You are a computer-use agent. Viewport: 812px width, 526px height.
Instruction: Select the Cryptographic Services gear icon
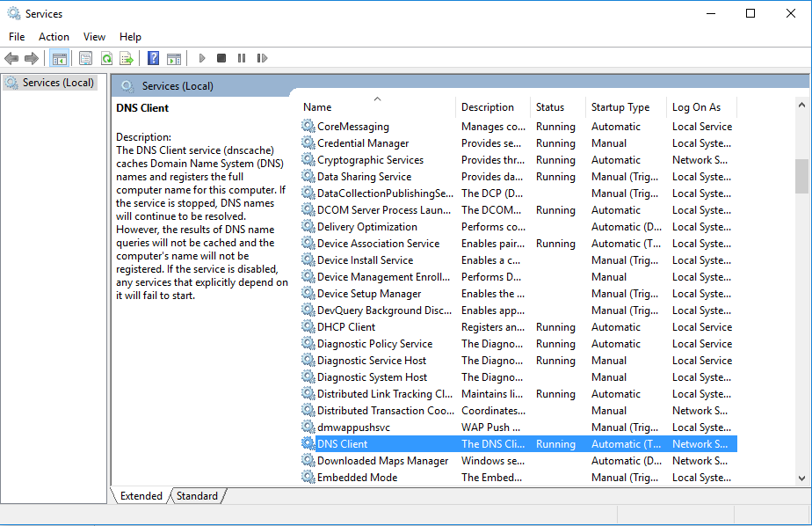pyautogui.click(x=308, y=160)
